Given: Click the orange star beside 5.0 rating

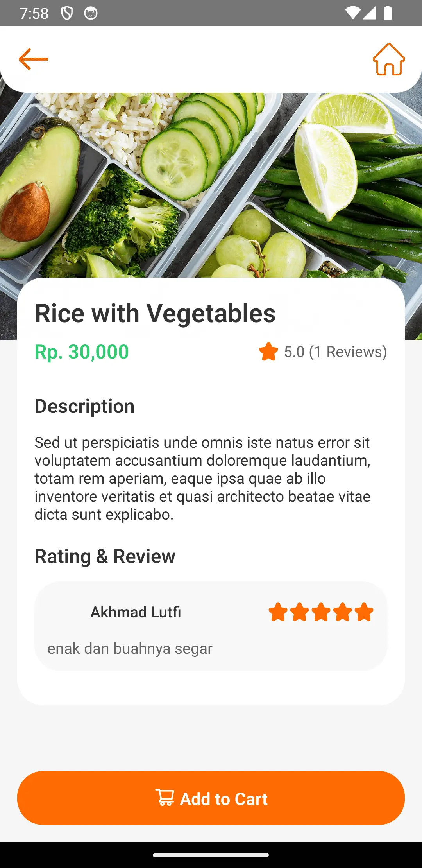Looking at the screenshot, I should 268,352.
